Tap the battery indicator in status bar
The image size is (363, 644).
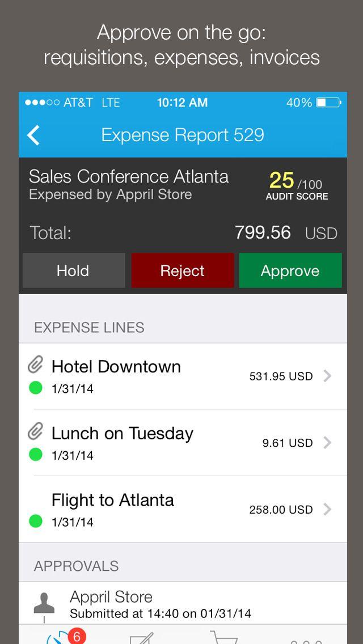click(x=328, y=103)
